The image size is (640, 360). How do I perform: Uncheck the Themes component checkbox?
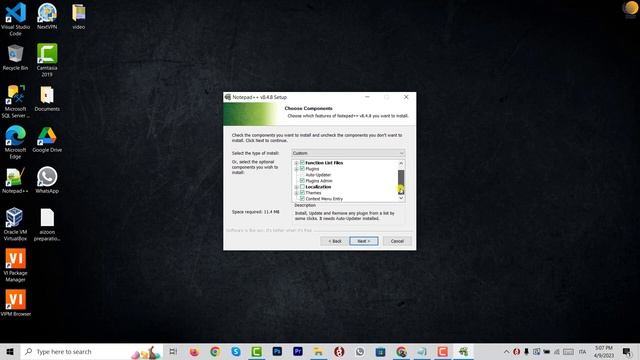point(302,193)
